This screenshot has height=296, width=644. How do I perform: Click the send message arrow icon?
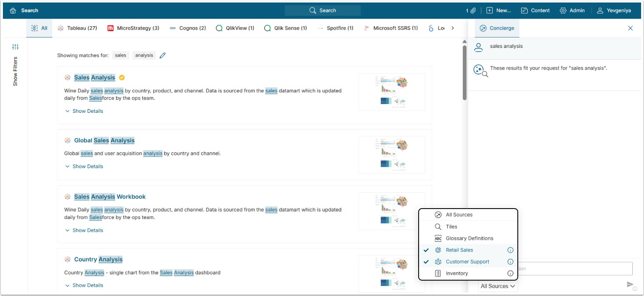point(630,284)
